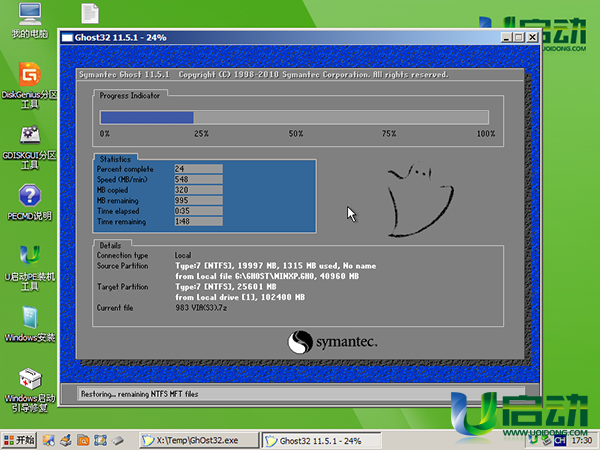600x450 pixels.
Task: Click the Current file name 983 VIA(S3).7z
Action: (x=201, y=308)
